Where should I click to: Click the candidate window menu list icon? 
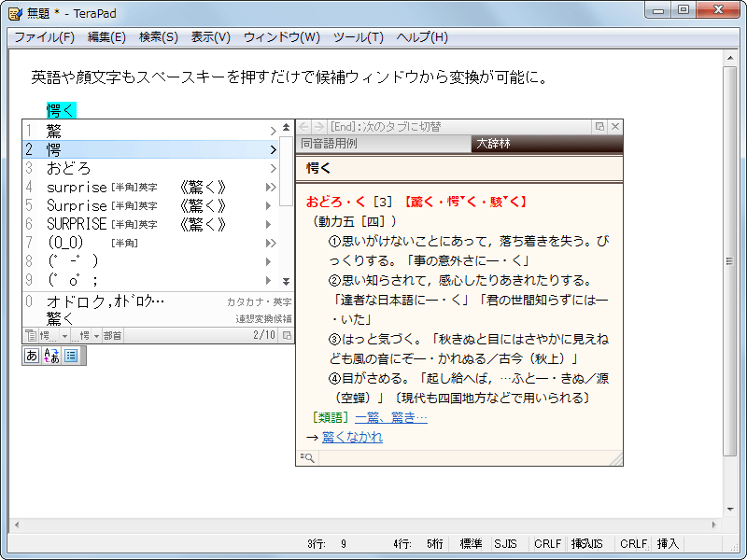[31, 336]
